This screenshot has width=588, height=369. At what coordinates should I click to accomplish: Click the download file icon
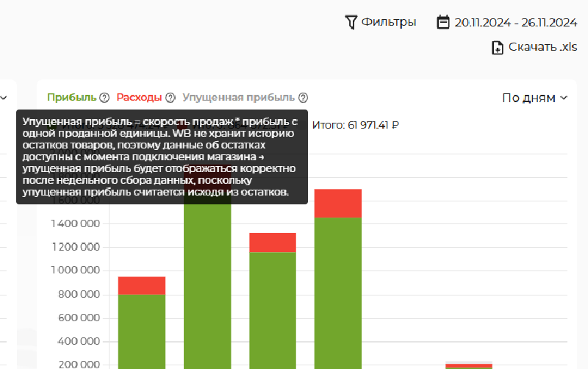[498, 48]
